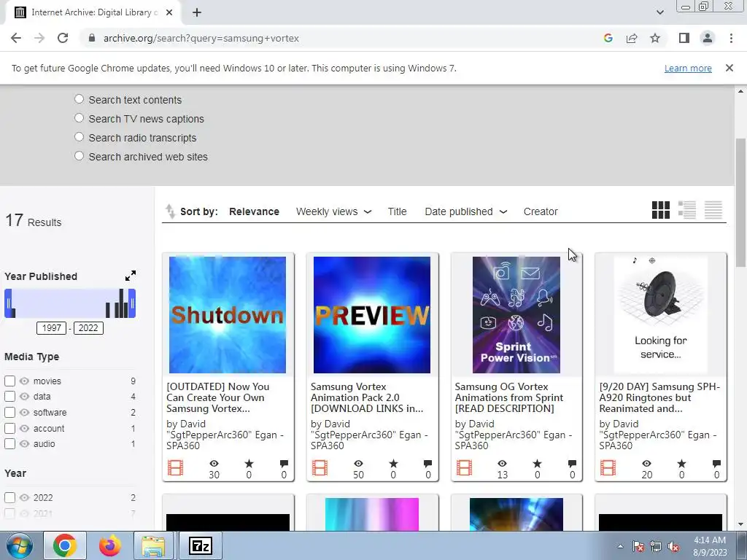Open Samsung OG Vortex Animations title link
The width and height of the screenshot is (747, 560).
tap(508, 397)
